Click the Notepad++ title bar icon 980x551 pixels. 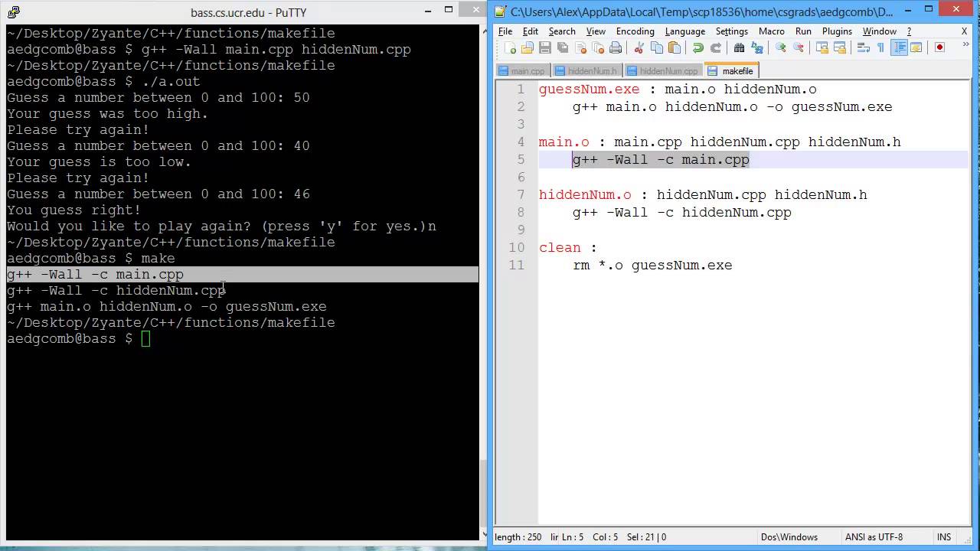coord(500,11)
